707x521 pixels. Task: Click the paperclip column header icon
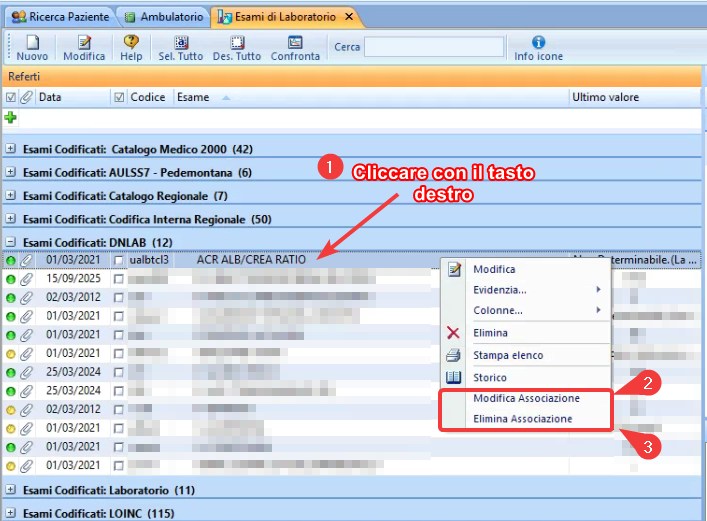click(27, 97)
